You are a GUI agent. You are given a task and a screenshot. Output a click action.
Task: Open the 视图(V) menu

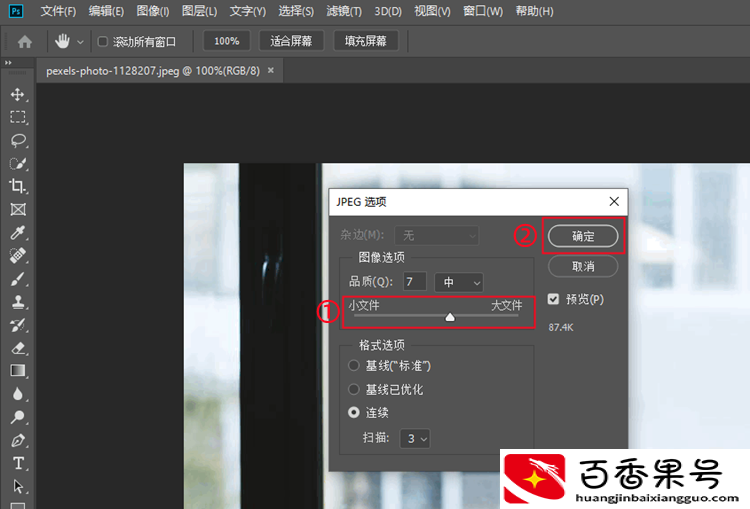pyautogui.click(x=432, y=11)
